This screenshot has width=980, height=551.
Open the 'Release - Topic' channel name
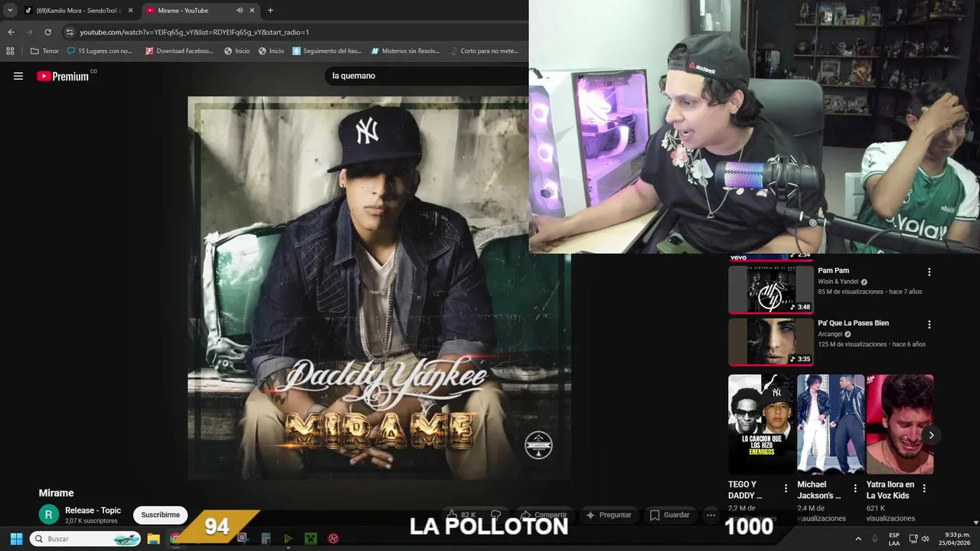tap(93, 510)
